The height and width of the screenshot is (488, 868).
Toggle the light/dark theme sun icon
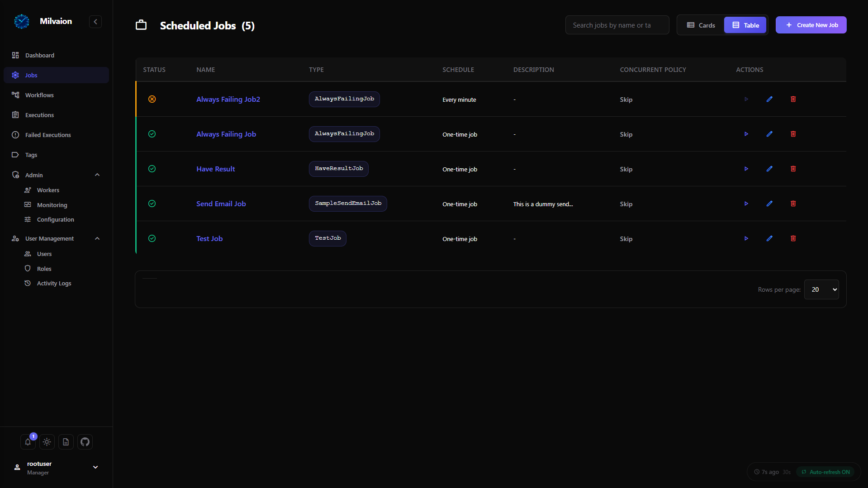click(47, 442)
